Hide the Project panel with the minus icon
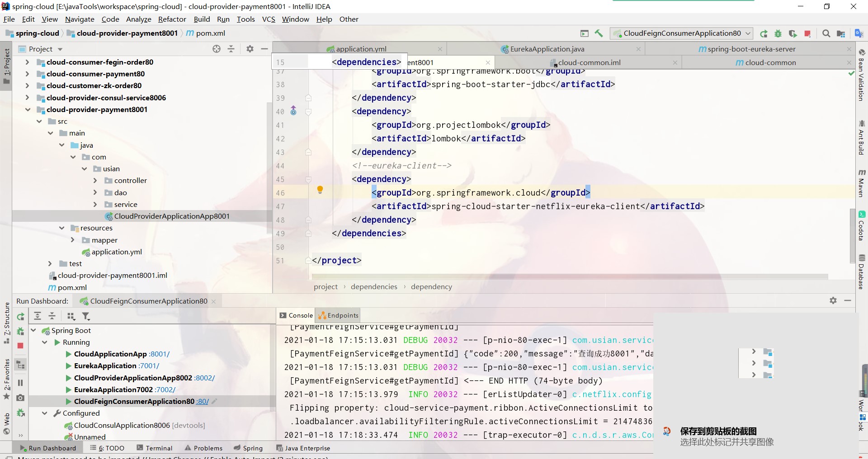This screenshot has height=459, width=868. [x=264, y=49]
